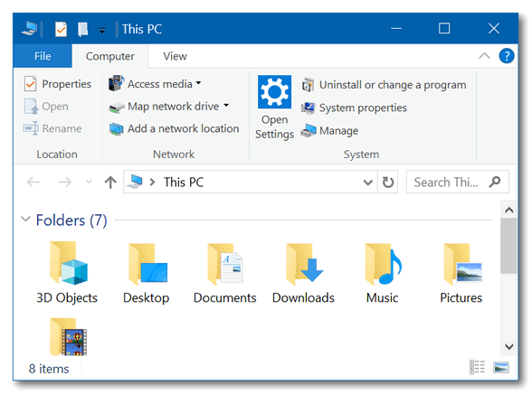Click the refresh button next to address bar
This screenshot has height=394, width=532.
coord(388,183)
